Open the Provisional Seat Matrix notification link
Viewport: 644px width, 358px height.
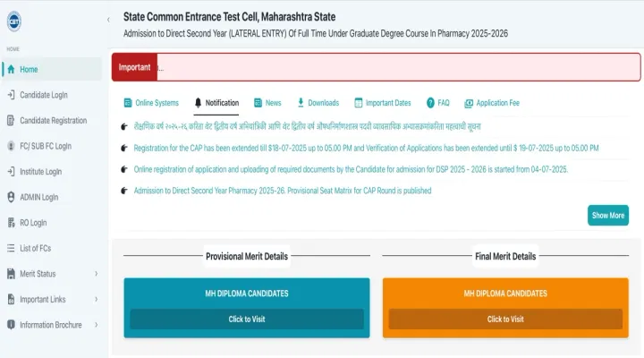[282, 191]
